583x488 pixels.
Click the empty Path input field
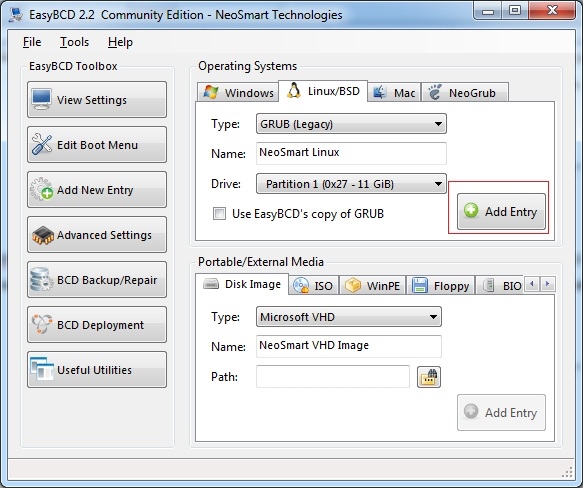pyautogui.click(x=333, y=376)
